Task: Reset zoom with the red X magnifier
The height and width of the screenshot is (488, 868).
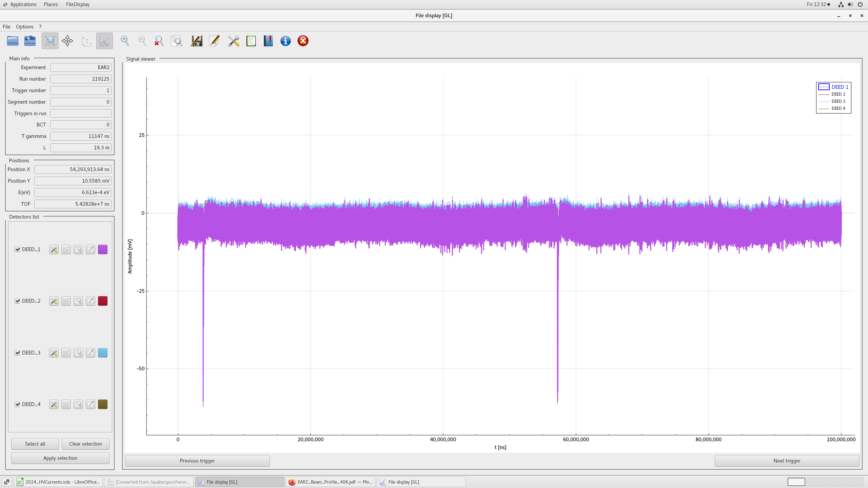Action: coord(159,41)
